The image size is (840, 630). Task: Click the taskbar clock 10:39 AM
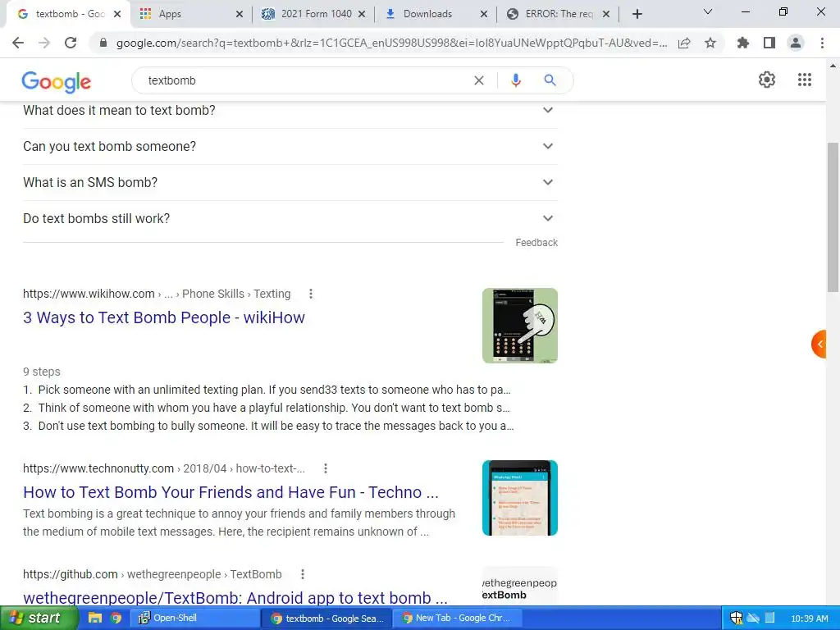pyautogui.click(x=810, y=619)
